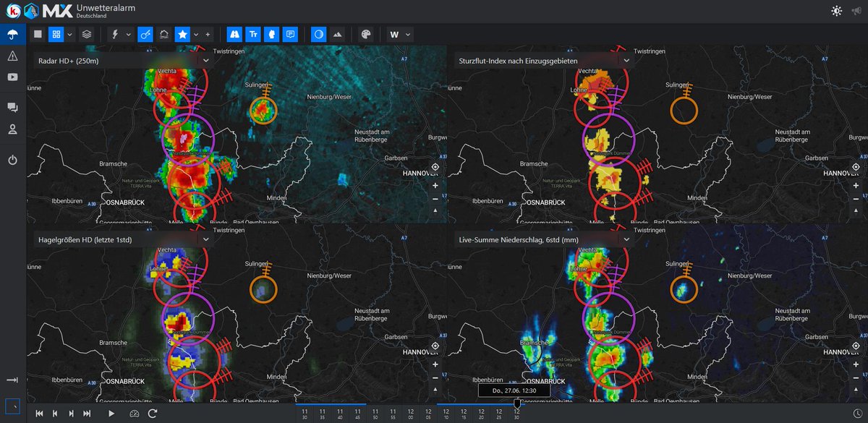Image resolution: width=868 pixels, height=423 pixels.
Task: Add a favorite with plus icon
Action: coord(208,33)
